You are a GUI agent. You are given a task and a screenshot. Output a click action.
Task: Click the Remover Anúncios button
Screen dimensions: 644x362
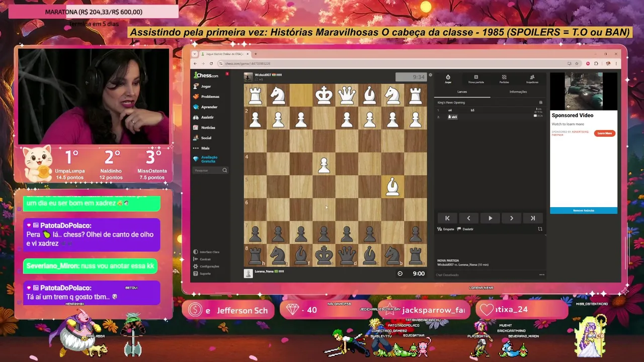584,211
